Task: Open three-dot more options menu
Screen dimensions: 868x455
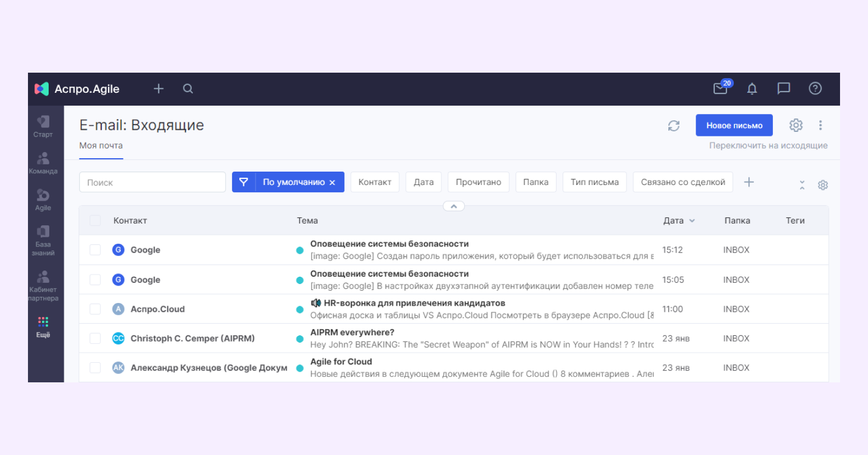Action: 820,125
